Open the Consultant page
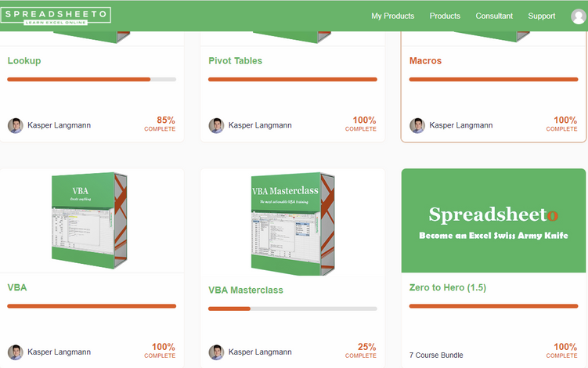Viewport: 588px width, 368px height. (x=494, y=16)
